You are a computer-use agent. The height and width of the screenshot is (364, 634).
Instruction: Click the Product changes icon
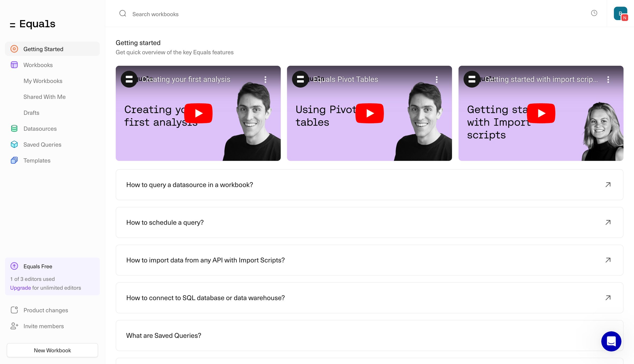(x=14, y=310)
